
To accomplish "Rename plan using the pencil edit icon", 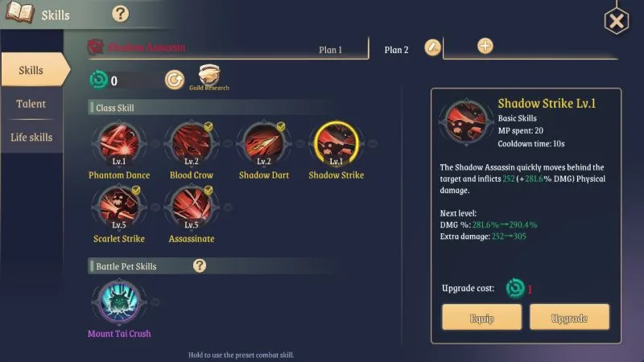I will 432,47.
